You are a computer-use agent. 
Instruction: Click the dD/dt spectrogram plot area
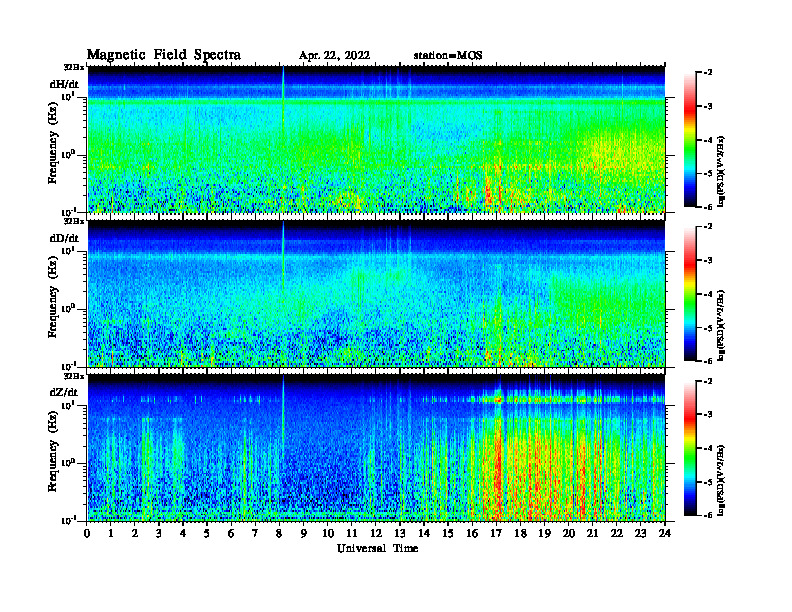(x=376, y=293)
